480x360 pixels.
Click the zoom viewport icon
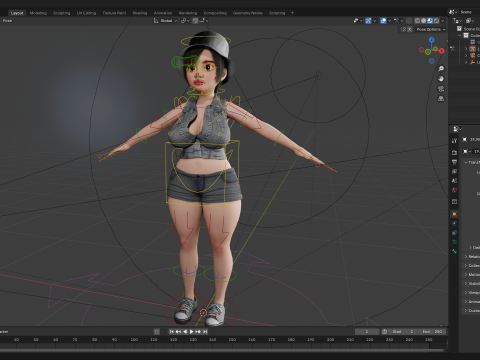pos(441,69)
